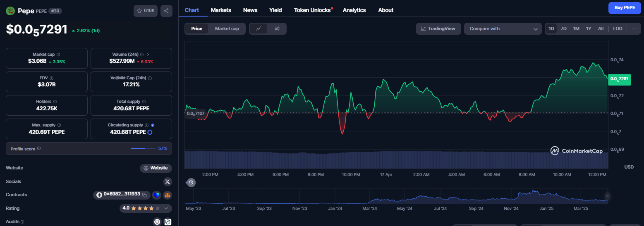Expand Volume (24h) details arrow
Image resolution: width=644 pixels, height=226 pixels.
(148, 54)
